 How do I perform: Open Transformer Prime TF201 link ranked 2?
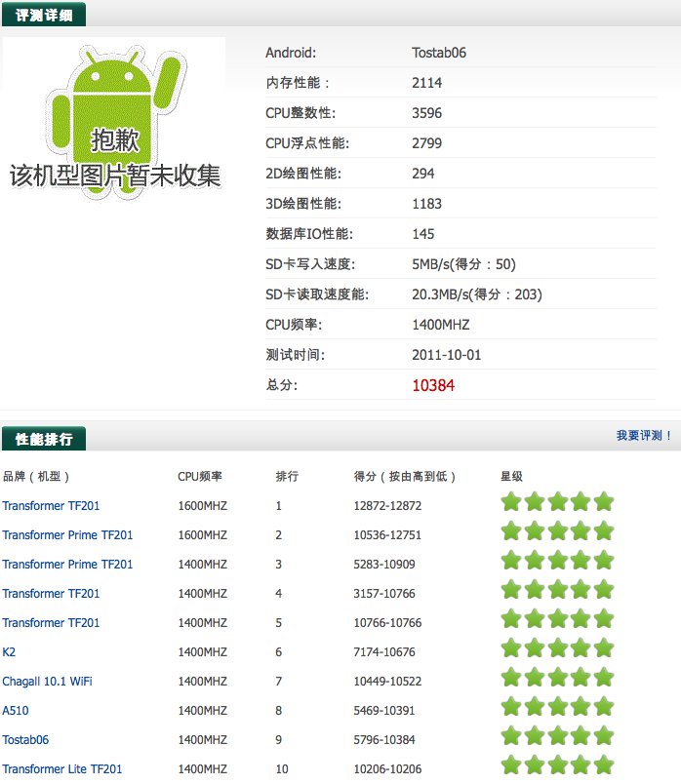[x=67, y=535]
